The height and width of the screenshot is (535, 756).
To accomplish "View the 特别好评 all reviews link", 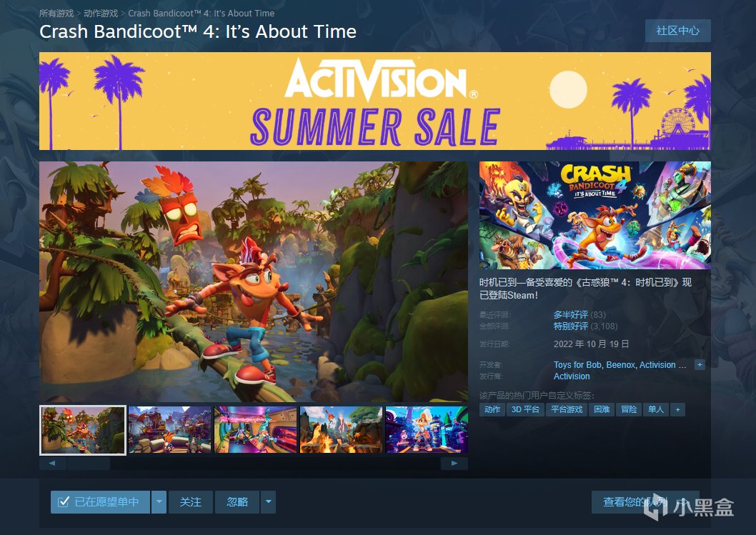I will click(x=570, y=326).
